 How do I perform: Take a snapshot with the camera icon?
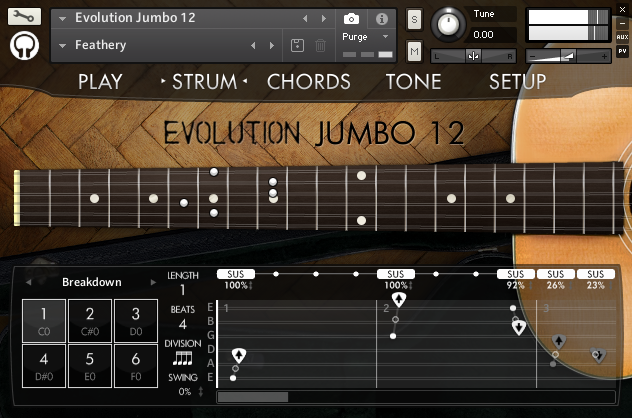(x=351, y=19)
